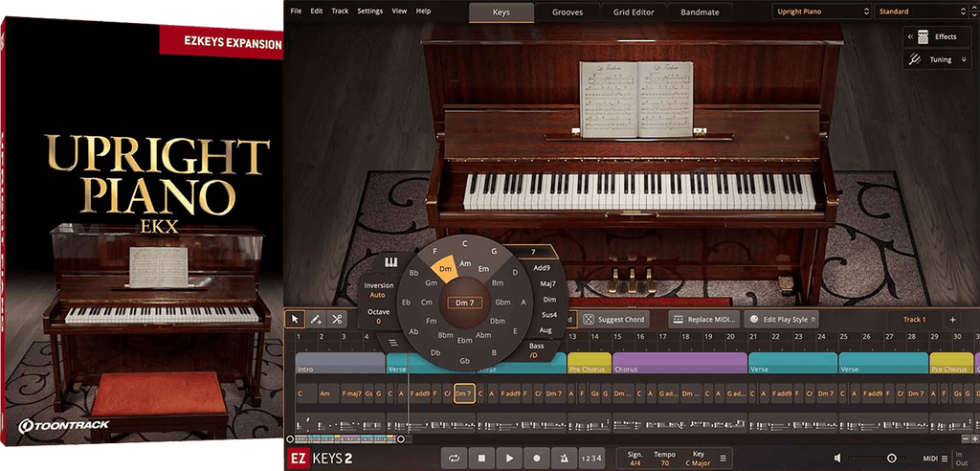Open the File menu
Image resolution: width=980 pixels, height=471 pixels.
pyautogui.click(x=297, y=11)
